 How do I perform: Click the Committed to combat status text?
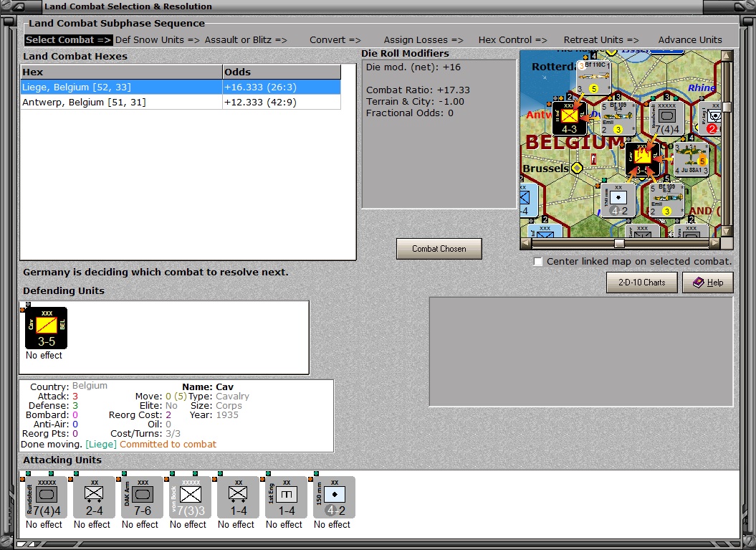coord(168,445)
